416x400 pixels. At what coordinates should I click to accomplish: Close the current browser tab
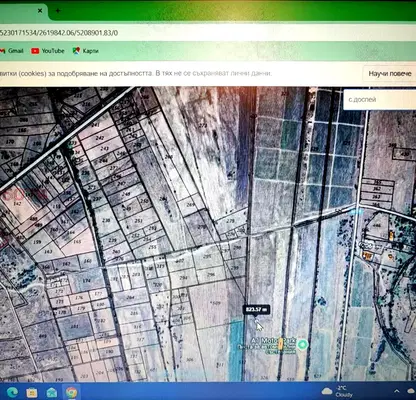point(40,11)
